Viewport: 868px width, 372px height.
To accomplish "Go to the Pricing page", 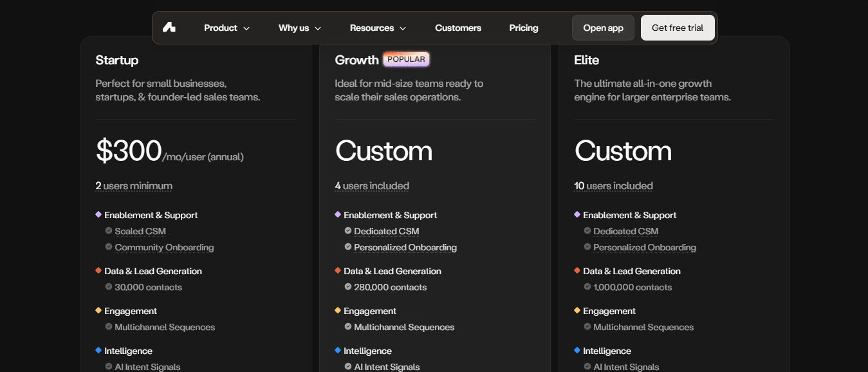I will 524,28.
